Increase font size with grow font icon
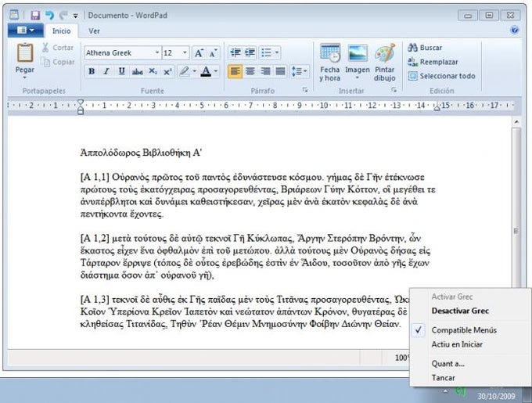Screen dimensions: 532x403 coord(199,53)
